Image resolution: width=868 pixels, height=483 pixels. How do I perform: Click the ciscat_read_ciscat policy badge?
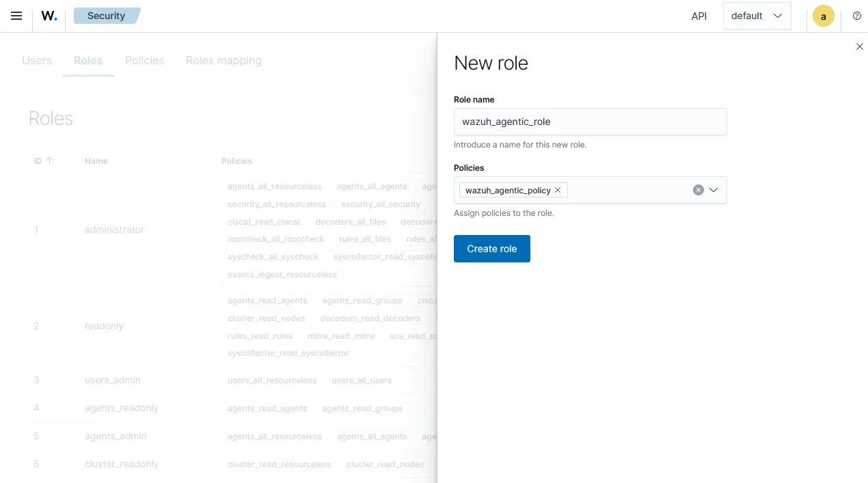pos(264,222)
